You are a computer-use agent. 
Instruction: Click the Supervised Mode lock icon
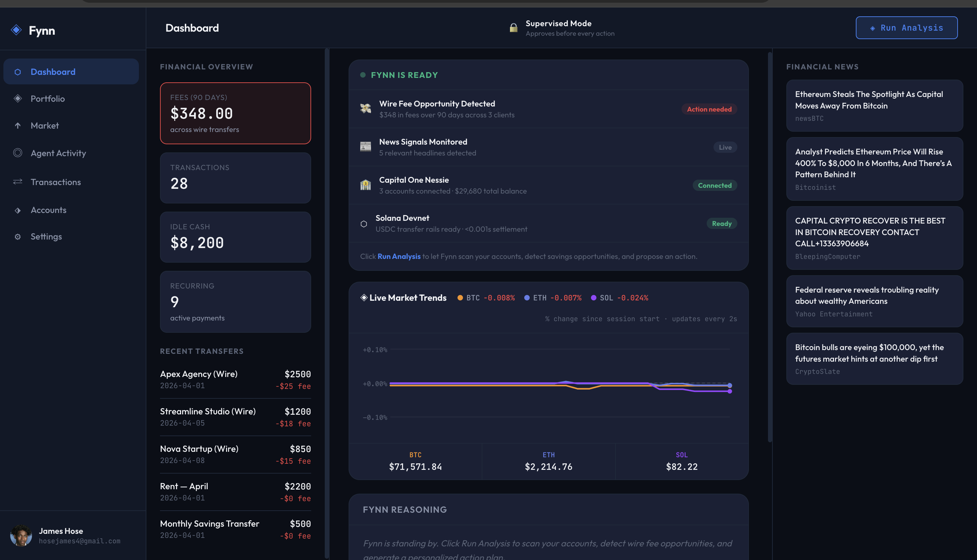click(x=513, y=28)
